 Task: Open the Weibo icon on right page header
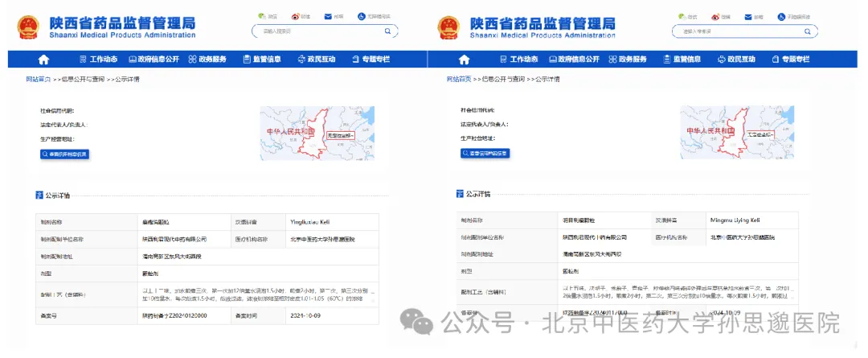coord(716,17)
